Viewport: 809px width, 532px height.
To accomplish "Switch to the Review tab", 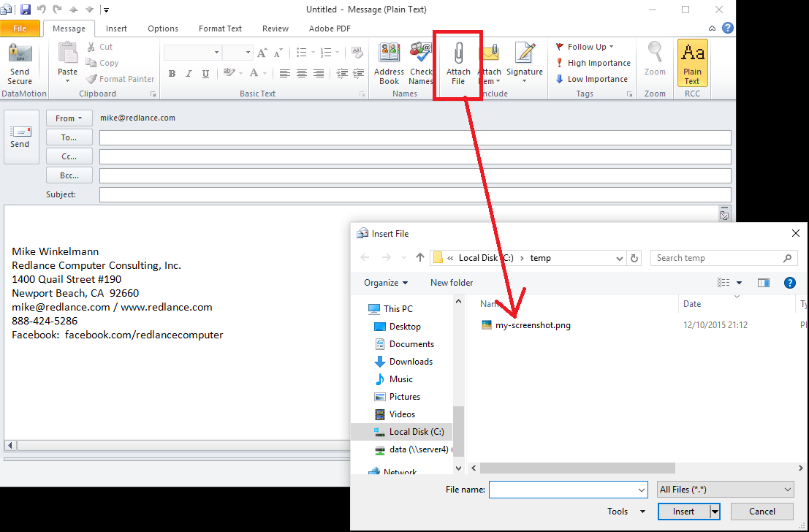I will 275,28.
